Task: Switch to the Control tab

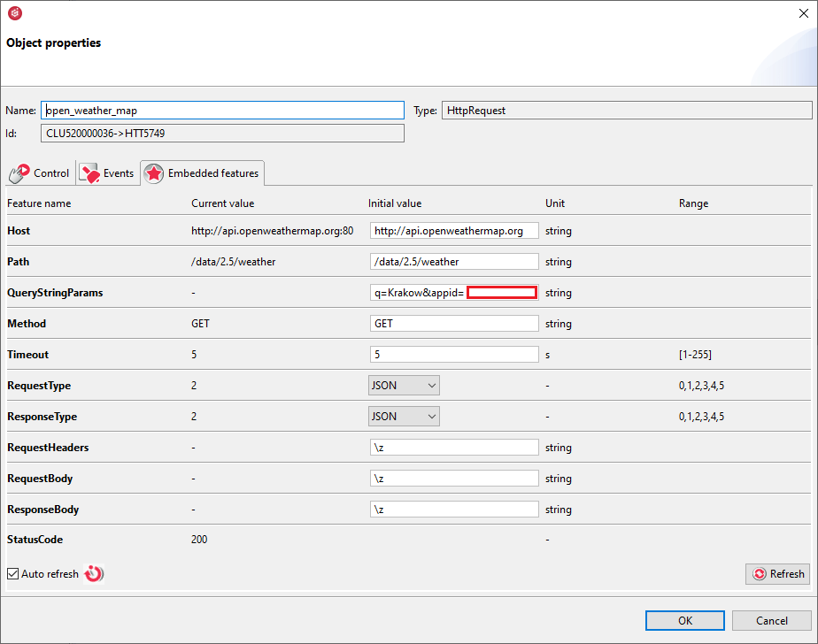Action: 40,173
